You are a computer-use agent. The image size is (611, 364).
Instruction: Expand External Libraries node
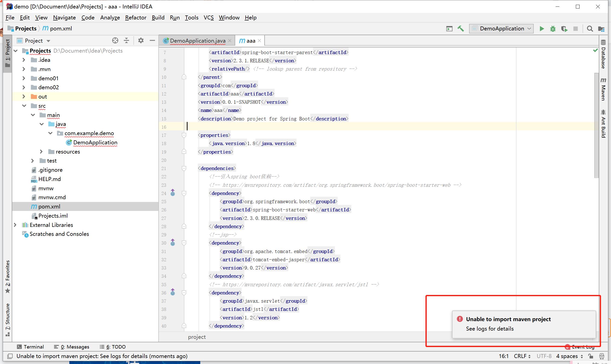(x=15, y=225)
